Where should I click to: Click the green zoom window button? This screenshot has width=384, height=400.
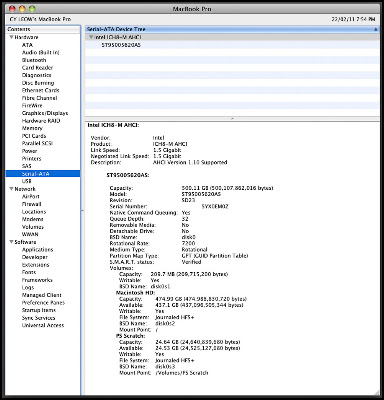pyautogui.click(x=32, y=9)
